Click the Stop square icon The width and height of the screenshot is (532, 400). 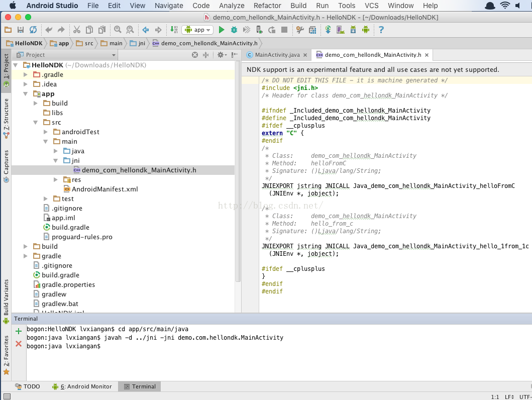point(284,30)
